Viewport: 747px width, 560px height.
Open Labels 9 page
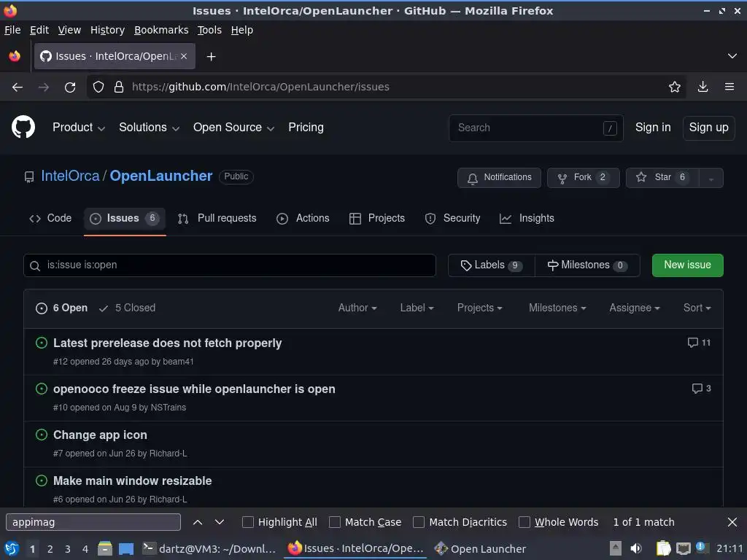(491, 265)
